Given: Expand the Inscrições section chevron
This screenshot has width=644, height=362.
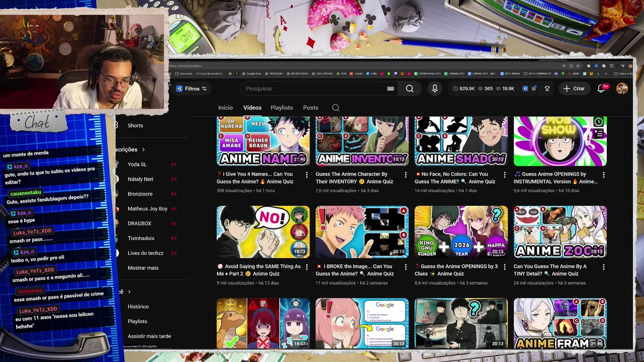Looking at the screenshot, I should point(143,149).
